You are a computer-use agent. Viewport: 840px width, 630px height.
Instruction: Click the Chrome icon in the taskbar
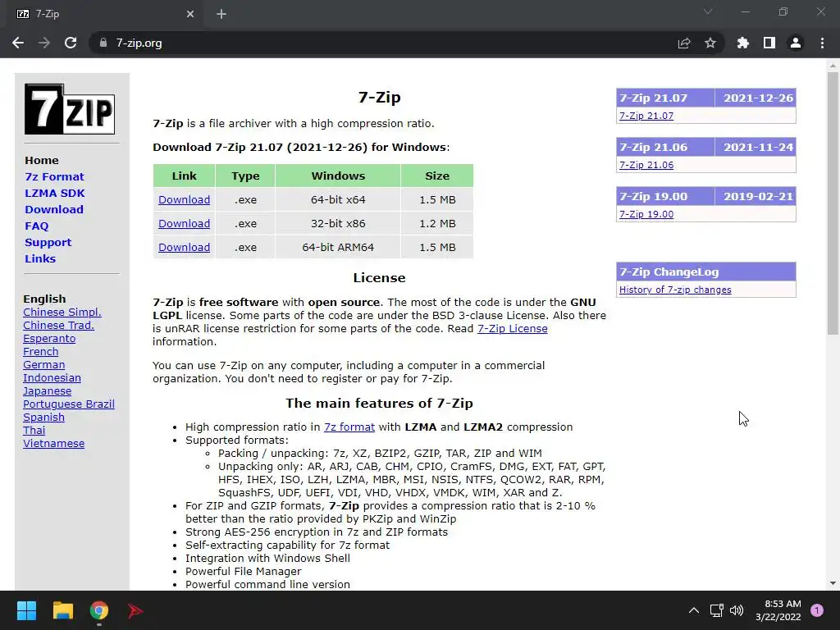tap(99, 610)
